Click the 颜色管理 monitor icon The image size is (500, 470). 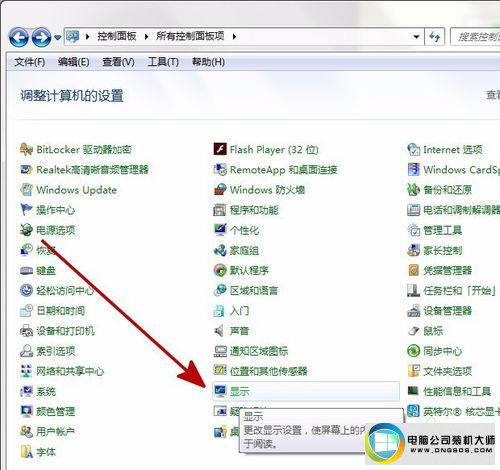(x=26, y=411)
